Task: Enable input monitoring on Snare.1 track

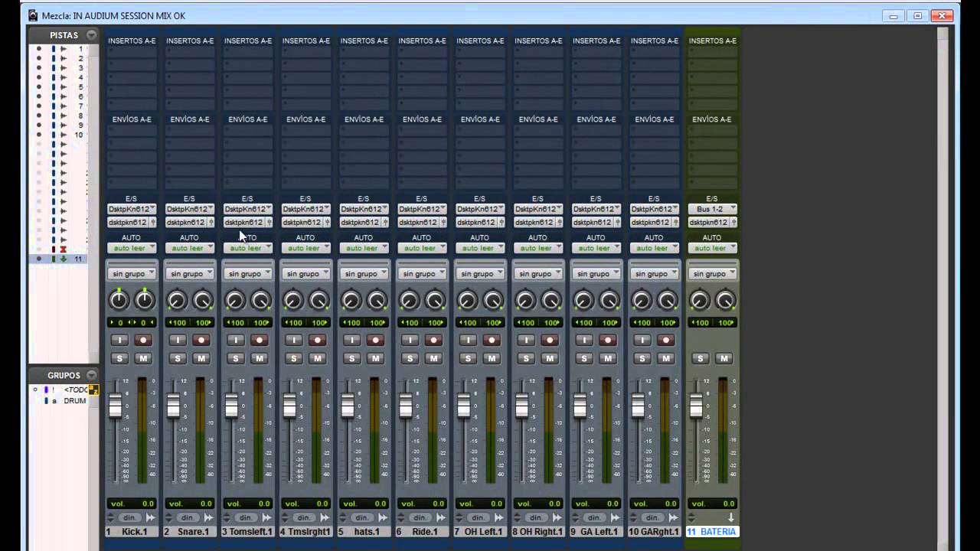Action: point(178,340)
